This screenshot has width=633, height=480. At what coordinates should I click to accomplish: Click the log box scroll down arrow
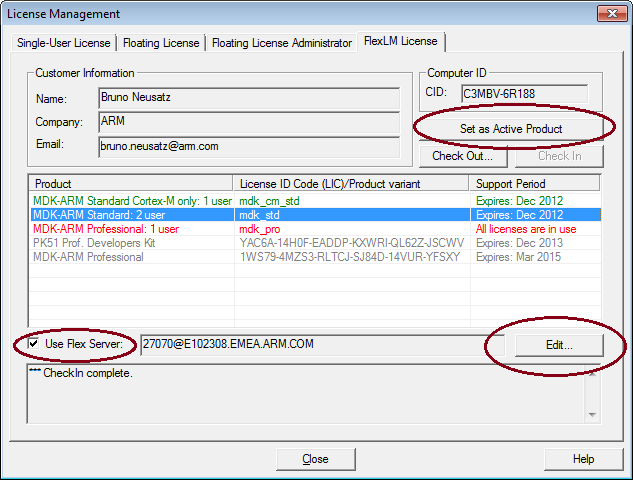592,415
